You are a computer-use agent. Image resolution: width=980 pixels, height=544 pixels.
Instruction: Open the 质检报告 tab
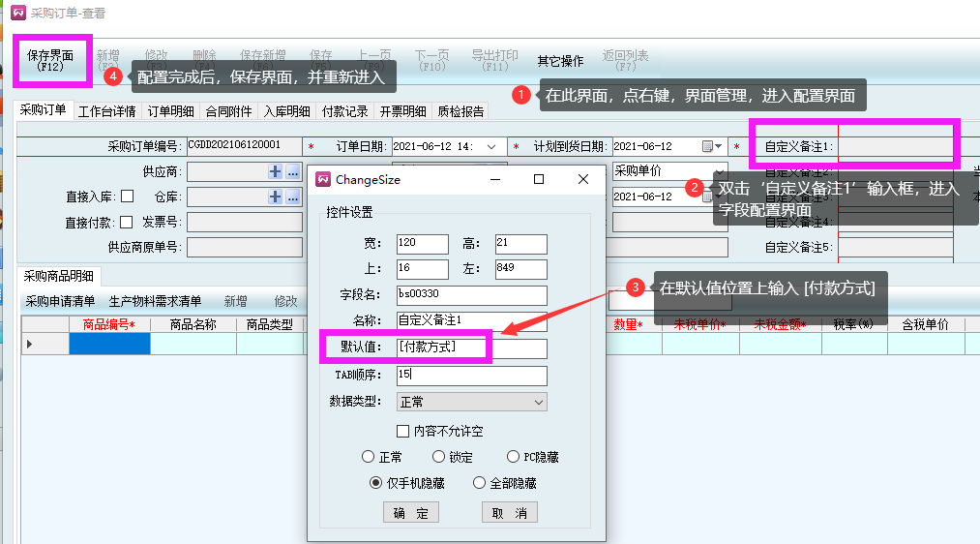(x=460, y=111)
